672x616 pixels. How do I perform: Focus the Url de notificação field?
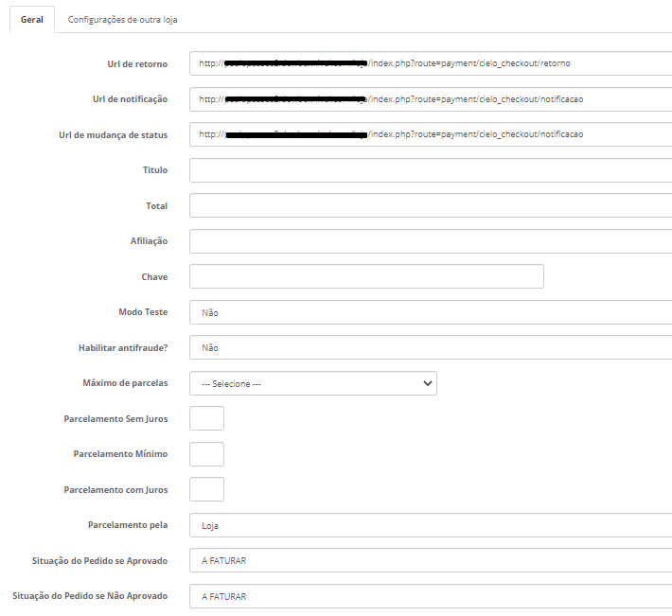431,99
